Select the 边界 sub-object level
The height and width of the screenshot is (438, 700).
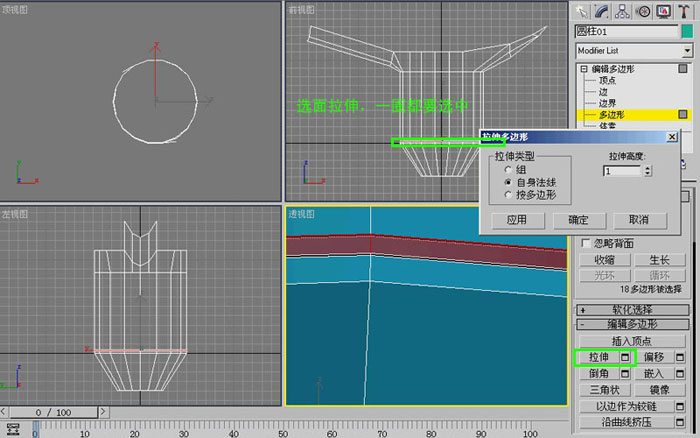click(x=607, y=103)
